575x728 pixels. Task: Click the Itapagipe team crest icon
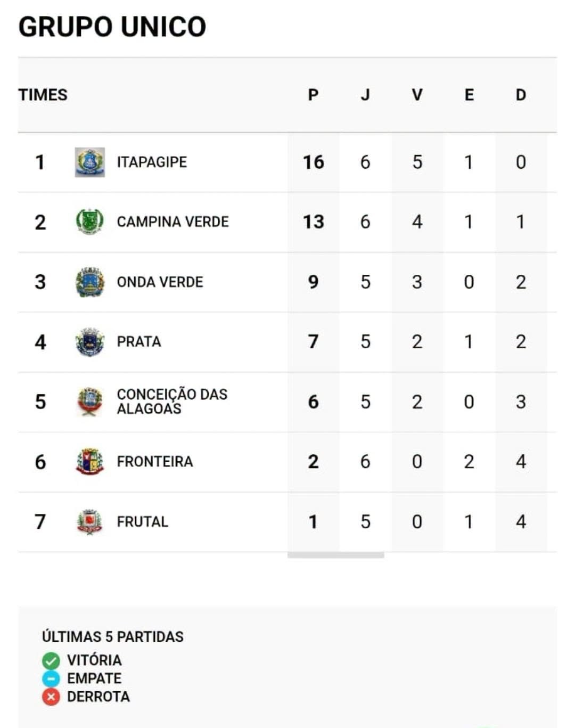click(x=89, y=162)
